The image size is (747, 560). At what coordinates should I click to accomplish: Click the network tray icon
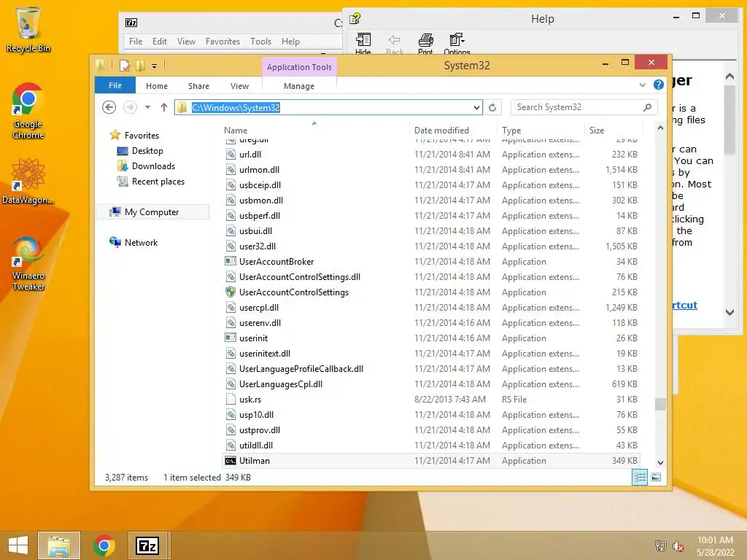[x=660, y=546]
